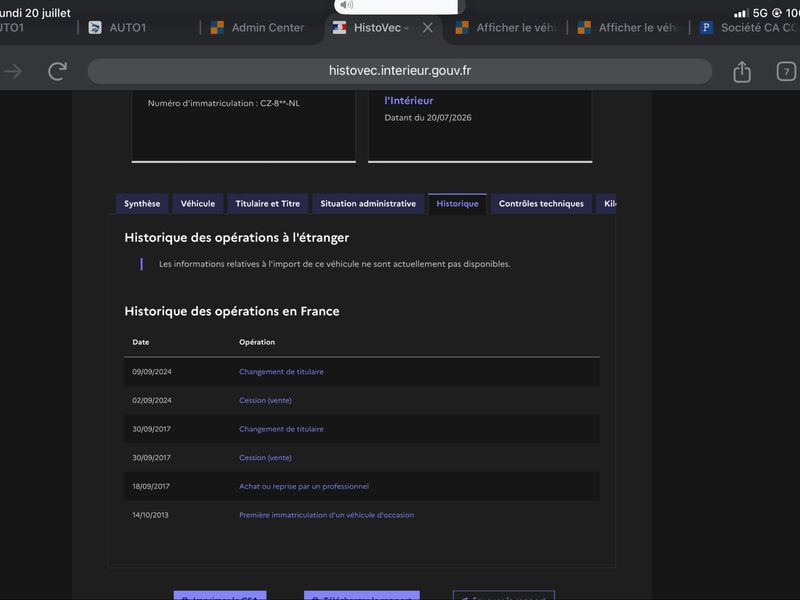Click the HistoVec tab flag favicon
The width and height of the screenshot is (800, 600).
coord(339,28)
